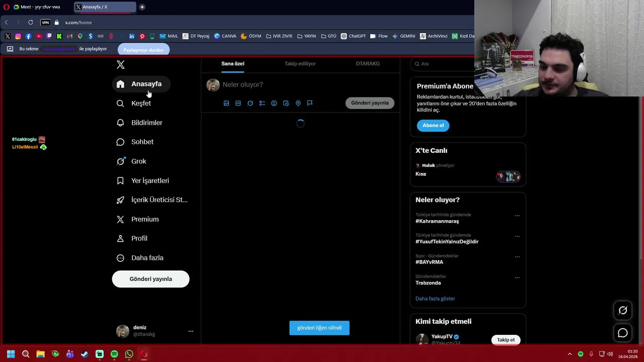Expand the Daha fazla menu
644x362 pixels.
coord(140,258)
